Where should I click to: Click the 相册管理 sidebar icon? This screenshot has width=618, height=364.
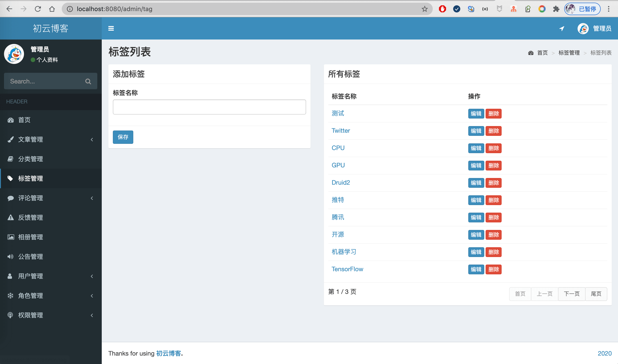pyautogui.click(x=11, y=237)
